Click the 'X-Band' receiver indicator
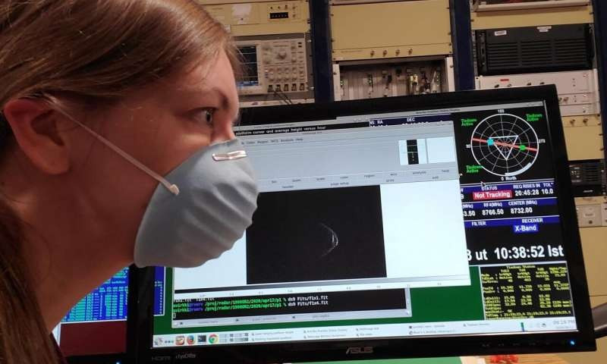This screenshot has width=607, height=364. pos(525,228)
